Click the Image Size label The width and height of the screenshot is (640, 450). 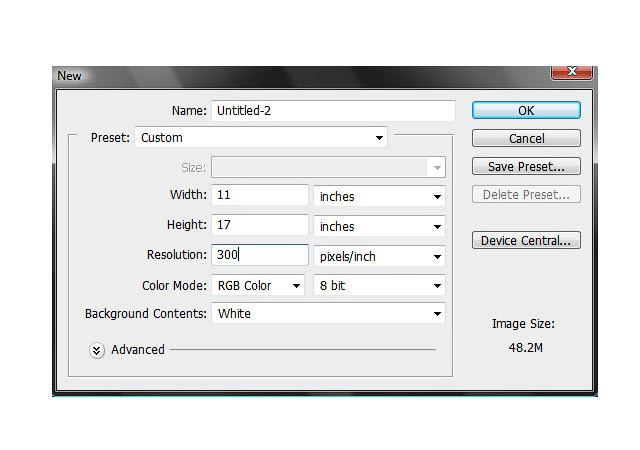tap(523, 324)
